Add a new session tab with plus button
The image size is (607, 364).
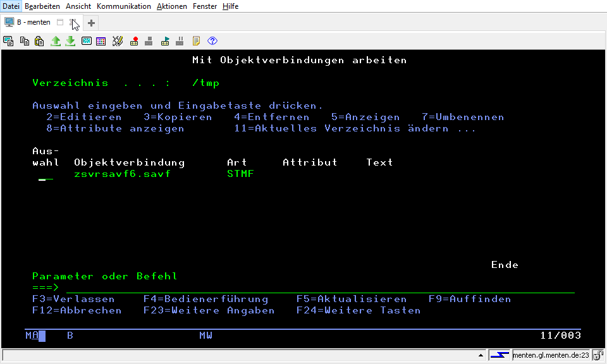pyautogui.click(x=91, y=23)
